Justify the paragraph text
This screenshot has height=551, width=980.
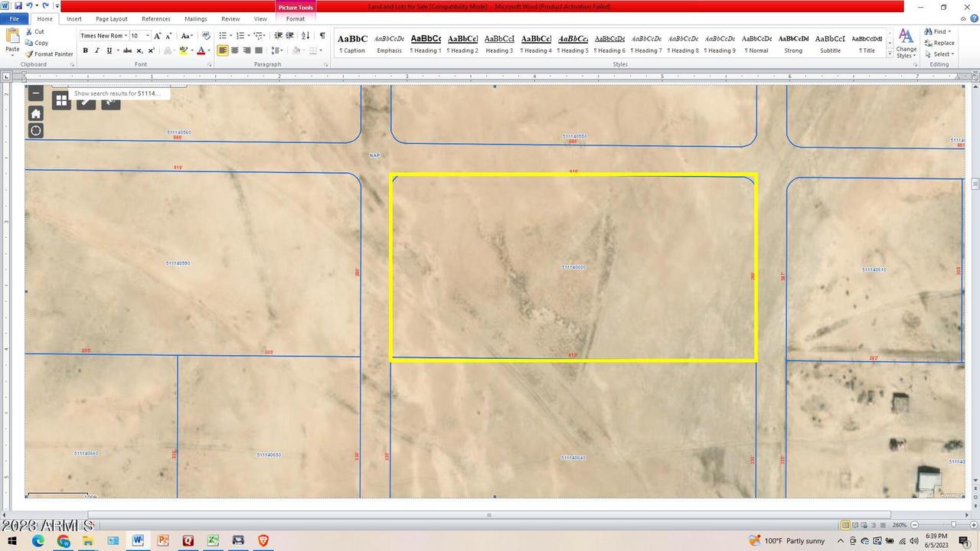259,51
